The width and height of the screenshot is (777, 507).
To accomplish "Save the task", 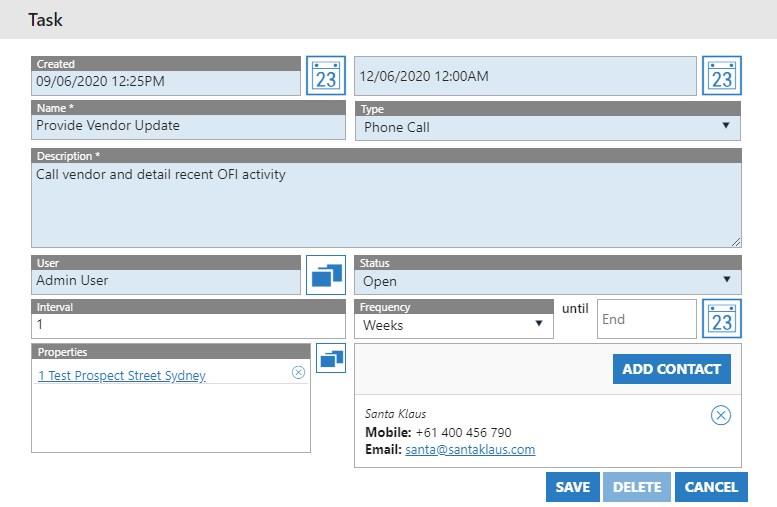I will point(573,487).
